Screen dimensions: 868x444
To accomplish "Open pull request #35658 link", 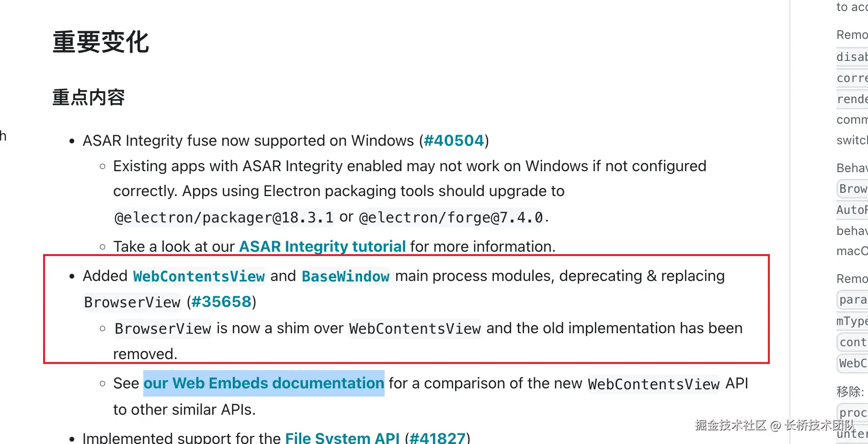I will point(221,302).
